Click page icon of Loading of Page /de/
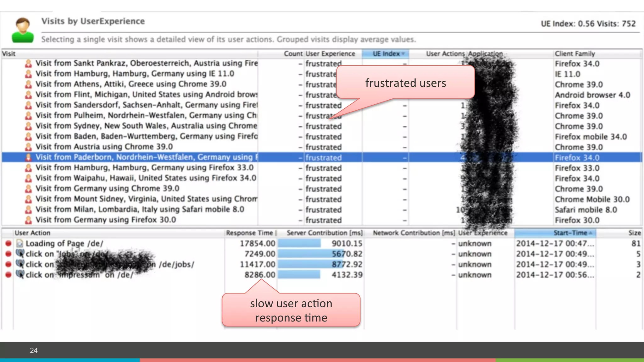The image size is (644, 362). 19,243
